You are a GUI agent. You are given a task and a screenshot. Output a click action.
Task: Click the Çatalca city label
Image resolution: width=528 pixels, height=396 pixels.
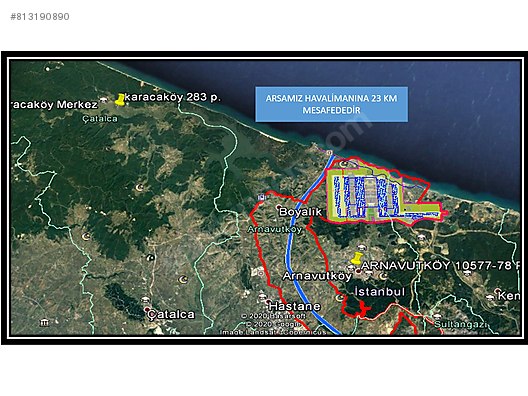pos(171,315)
